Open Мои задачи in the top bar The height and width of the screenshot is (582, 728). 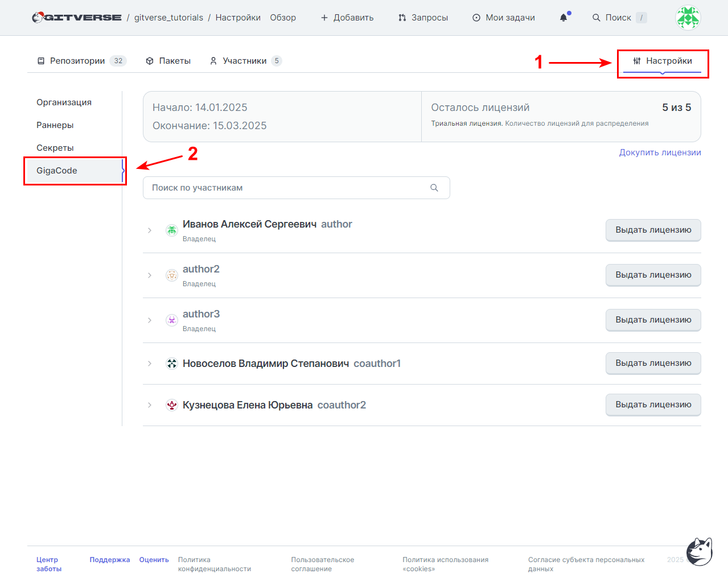click(504, 18)
